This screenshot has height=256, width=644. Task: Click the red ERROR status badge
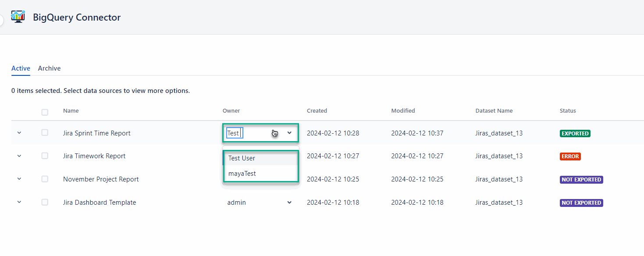click(570, 156)
